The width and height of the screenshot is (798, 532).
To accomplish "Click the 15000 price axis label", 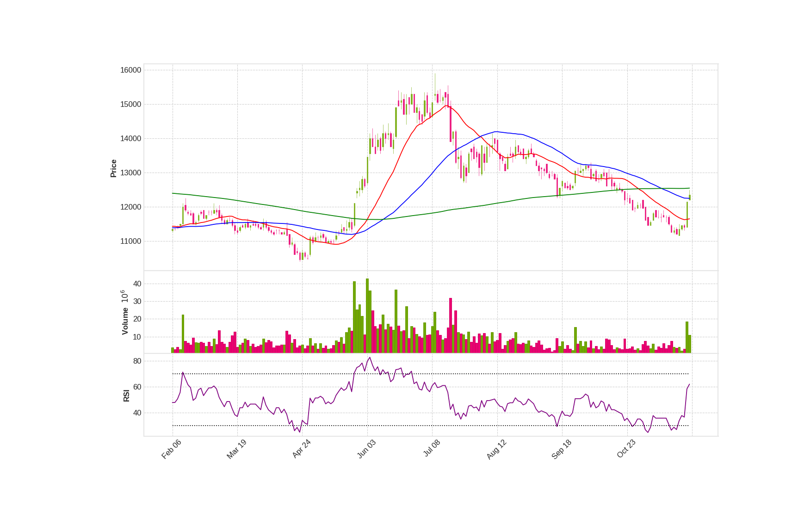I will 130,105.
